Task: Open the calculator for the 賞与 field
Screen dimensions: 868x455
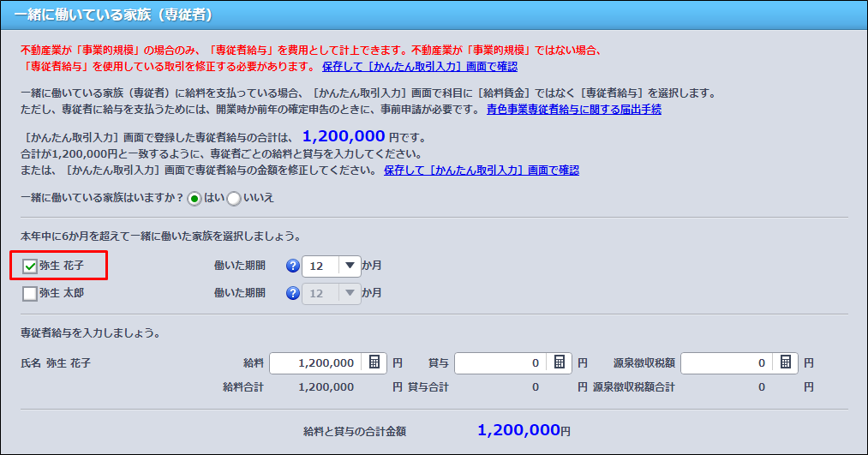Action: (x=560, y=362)
